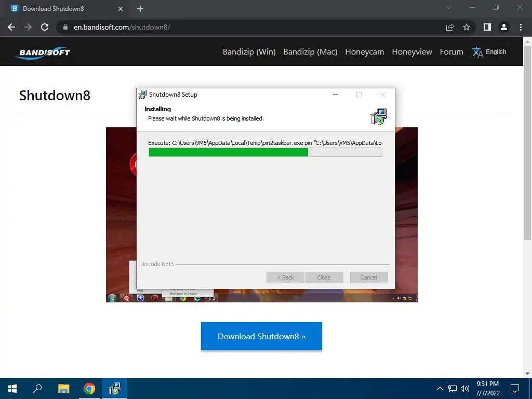This screenshot has width=532, height=399.
Task: Open the Windows Start menu
Action: (x=12, y=389)
